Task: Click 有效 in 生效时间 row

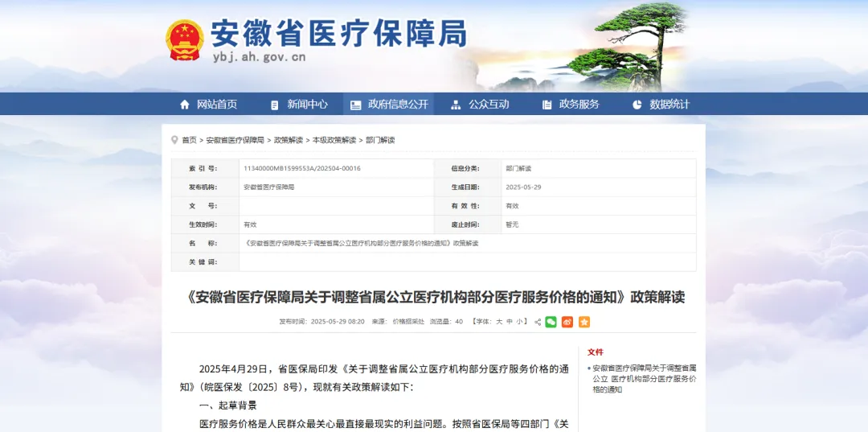Action: 250,225
